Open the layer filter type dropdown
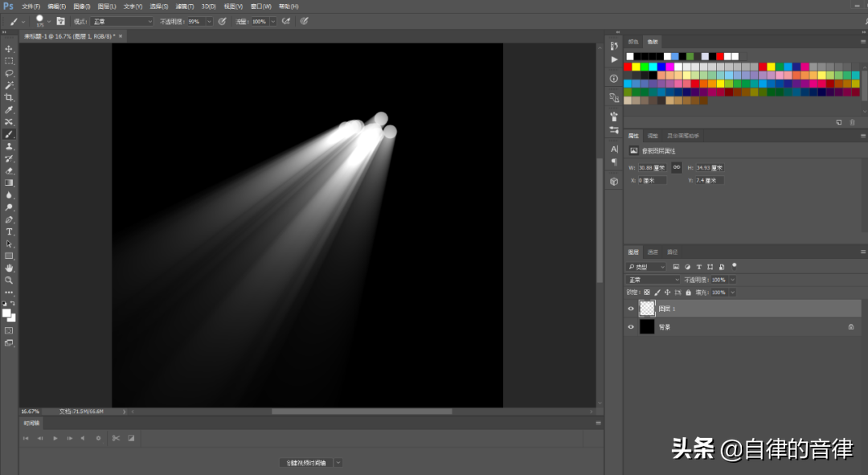 click(x=646, y=267)
